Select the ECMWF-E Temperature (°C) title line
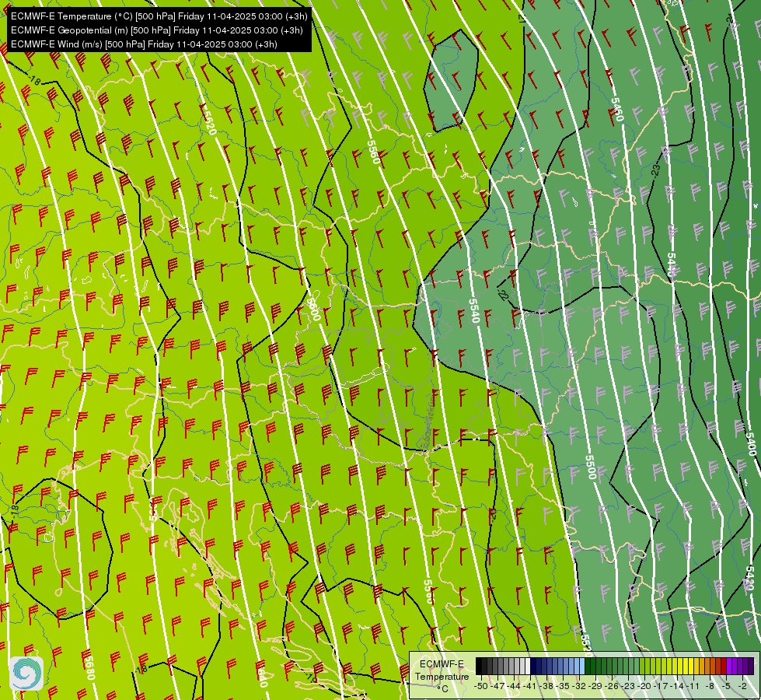Screen dimensions: 761x700 pos(159,16)
